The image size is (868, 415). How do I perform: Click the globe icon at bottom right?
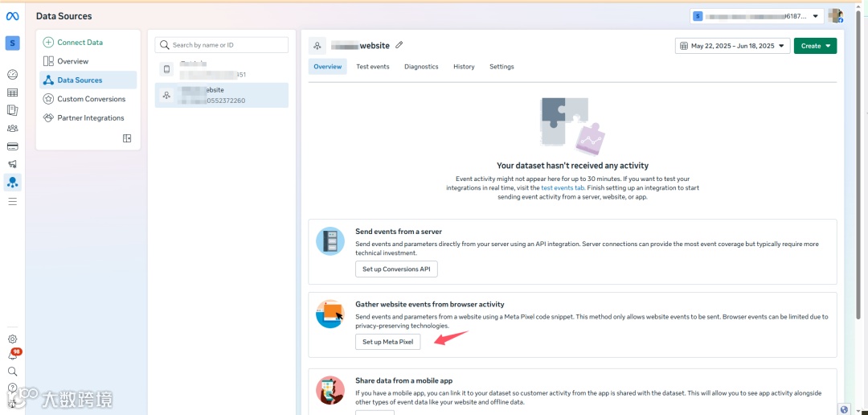coord(844,409)
